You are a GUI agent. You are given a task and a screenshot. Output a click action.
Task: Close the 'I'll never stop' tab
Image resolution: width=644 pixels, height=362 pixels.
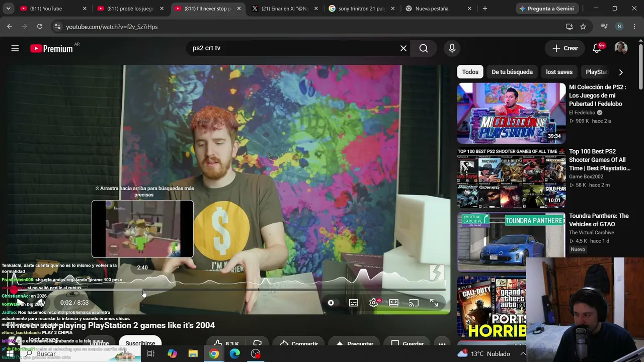[239, 9]
